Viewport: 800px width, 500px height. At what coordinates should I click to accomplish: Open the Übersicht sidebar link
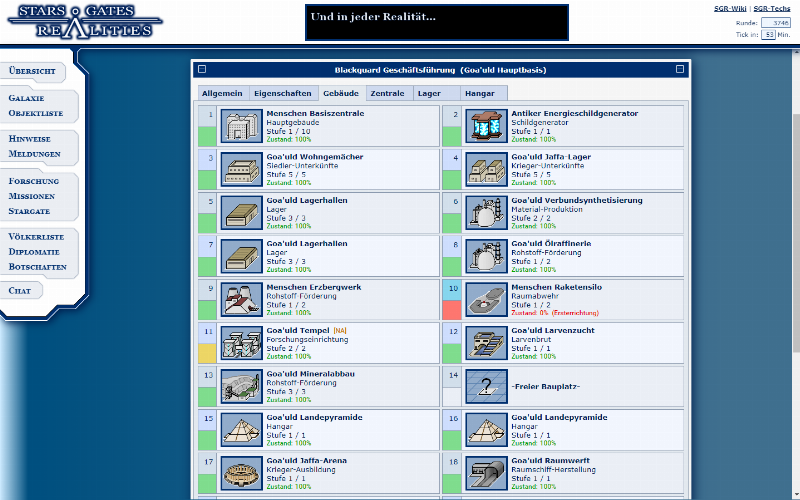tap(32, 72)
